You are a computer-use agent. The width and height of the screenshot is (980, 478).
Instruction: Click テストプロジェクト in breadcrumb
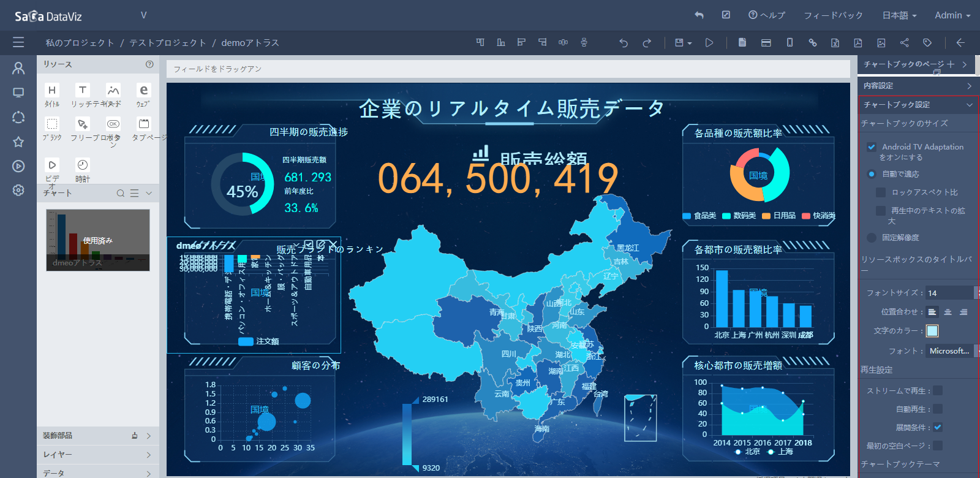click(x=168, y=43)
